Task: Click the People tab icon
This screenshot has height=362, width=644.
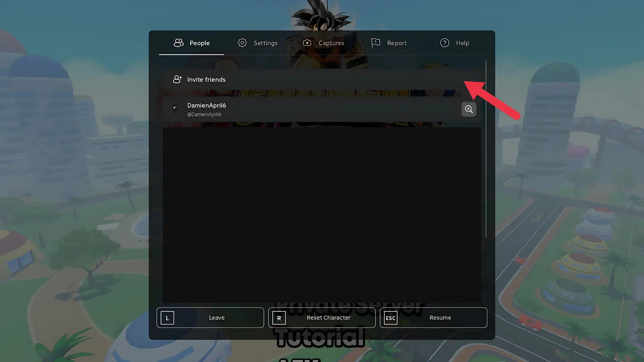Action: (x=179, y=43)
